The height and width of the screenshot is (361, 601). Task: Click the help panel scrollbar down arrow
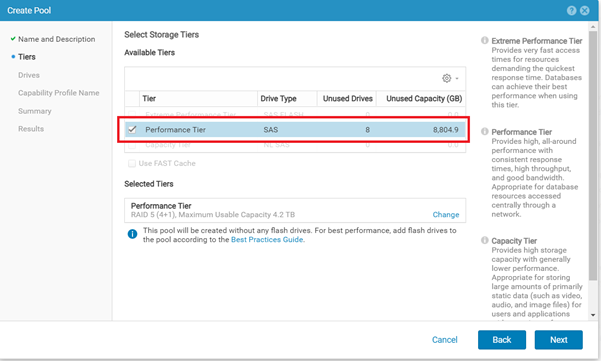(x=593, y=315)
